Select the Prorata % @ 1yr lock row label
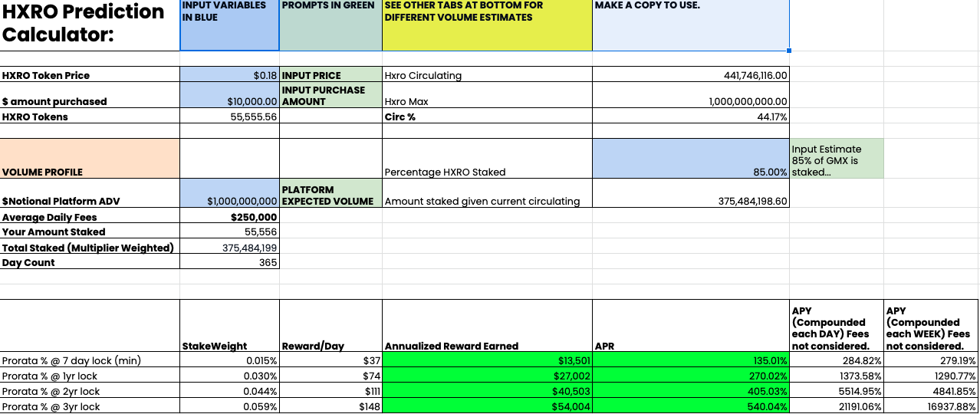The width and height of the screenshot is (980, 414). (90, 376)
